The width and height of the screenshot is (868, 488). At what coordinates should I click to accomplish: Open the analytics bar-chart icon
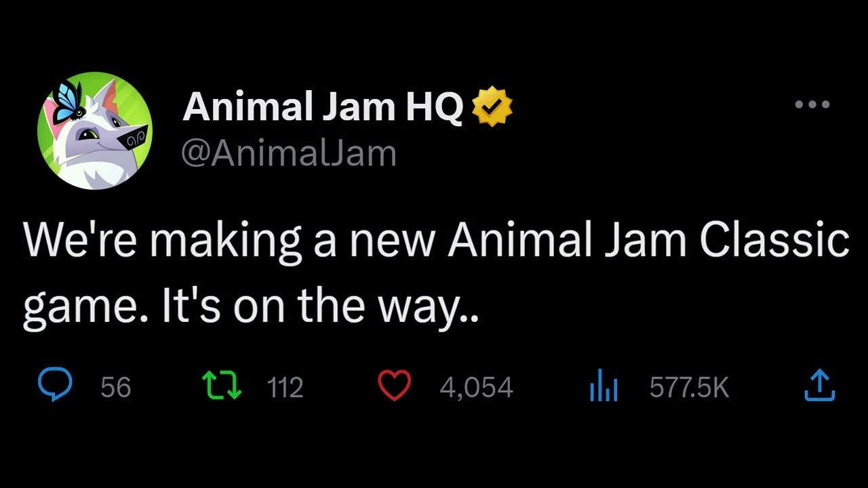click(x=603, y=384)
